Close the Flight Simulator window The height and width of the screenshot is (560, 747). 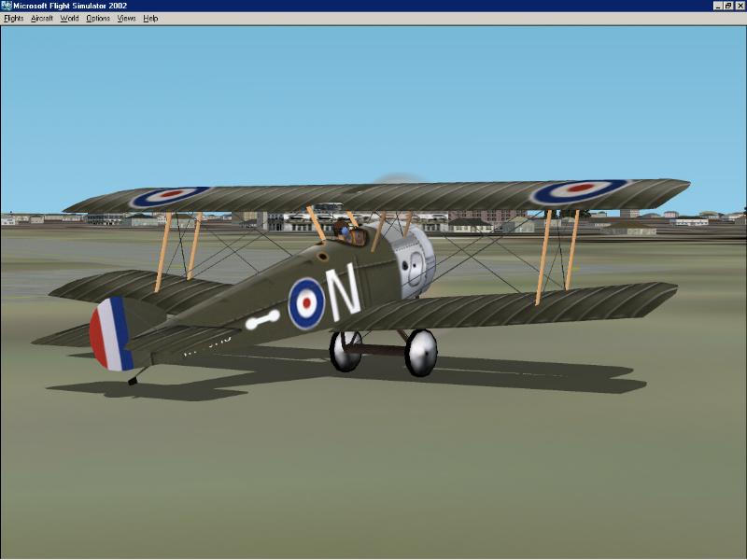pyautogui.click(x=740, y=6)
